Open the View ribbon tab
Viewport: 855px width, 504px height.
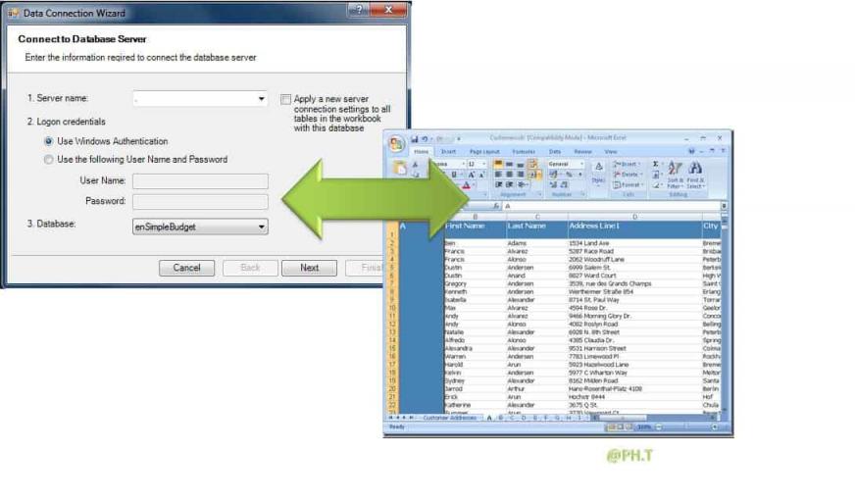610,152
